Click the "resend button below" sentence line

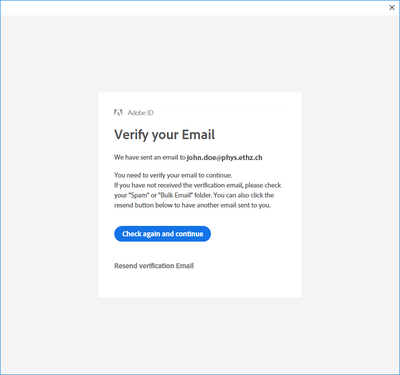coord(192,205)
